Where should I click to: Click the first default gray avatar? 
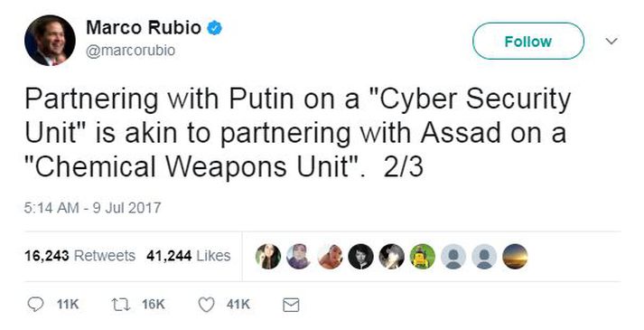453,256
